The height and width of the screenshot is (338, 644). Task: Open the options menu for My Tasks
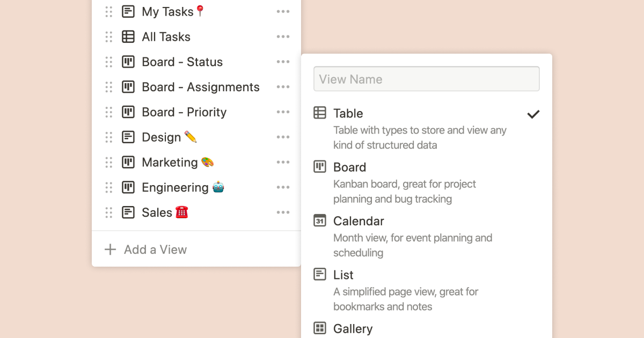[x=283, y=11]
